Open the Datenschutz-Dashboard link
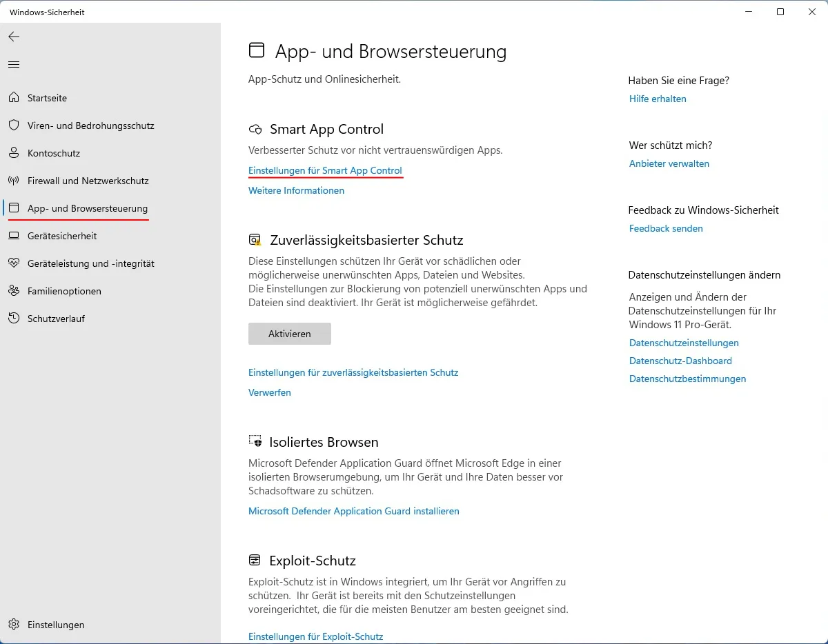Viewport: 828px width, 644px height. (x=680, y=361)
